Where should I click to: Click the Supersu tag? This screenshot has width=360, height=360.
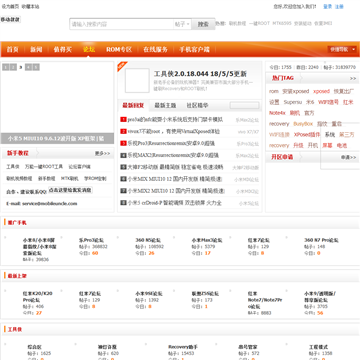(x=293, y=102)
